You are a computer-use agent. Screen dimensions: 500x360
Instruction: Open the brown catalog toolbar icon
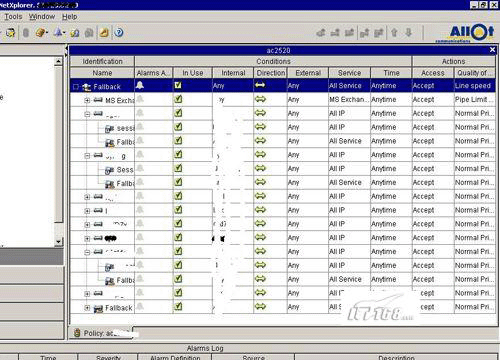tap(41, 33)
